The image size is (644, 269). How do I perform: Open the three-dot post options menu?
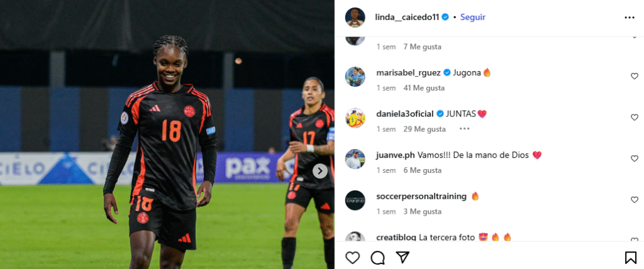629,18
